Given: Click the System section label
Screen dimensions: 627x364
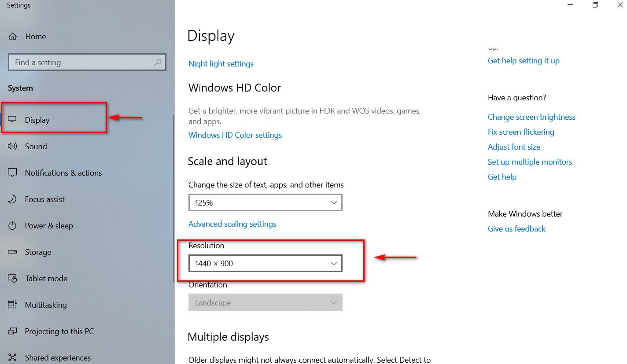Looking at the screenshot, I should click(20, 88).
